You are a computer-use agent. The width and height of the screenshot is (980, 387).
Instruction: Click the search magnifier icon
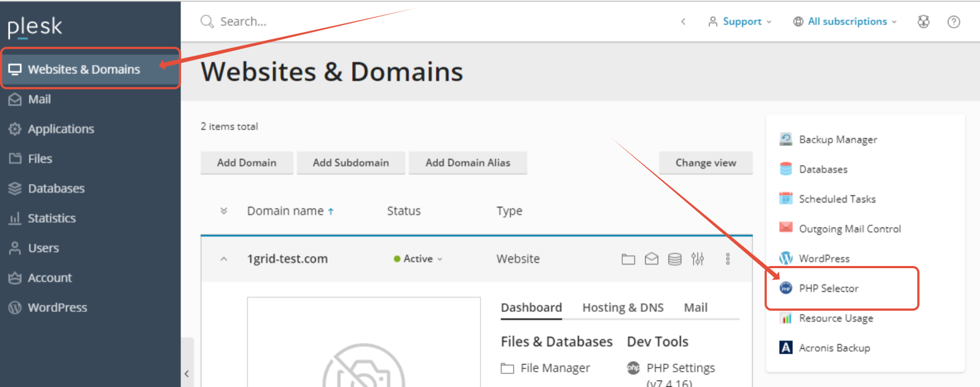207,22
